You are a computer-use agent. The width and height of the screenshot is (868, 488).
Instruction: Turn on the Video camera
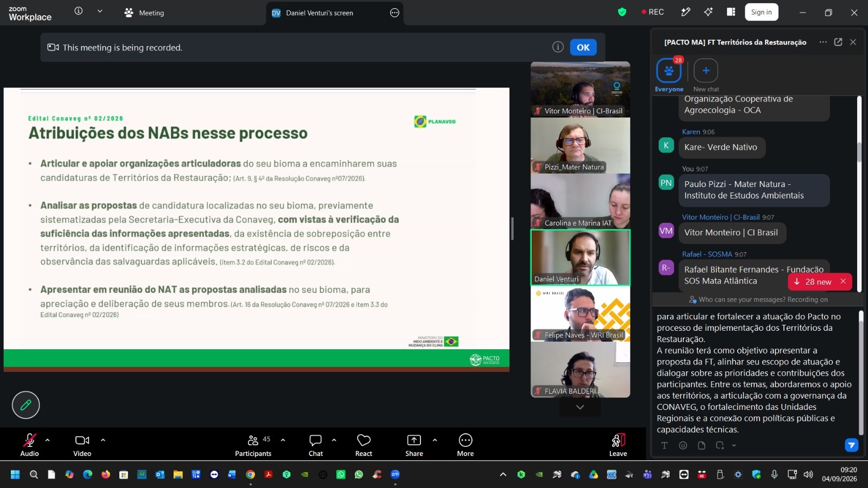pos(82,445)
